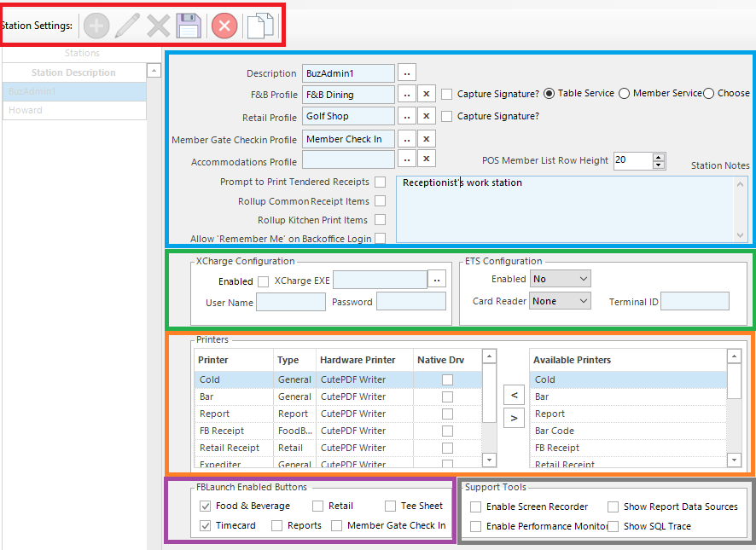Click the X Delete station icon

tap(158, 26)
